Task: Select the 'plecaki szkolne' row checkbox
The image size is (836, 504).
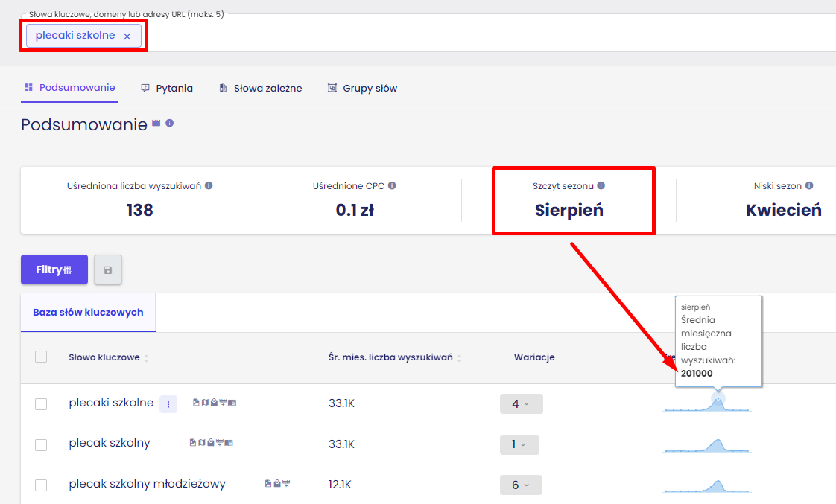Action: coord(41,403)
